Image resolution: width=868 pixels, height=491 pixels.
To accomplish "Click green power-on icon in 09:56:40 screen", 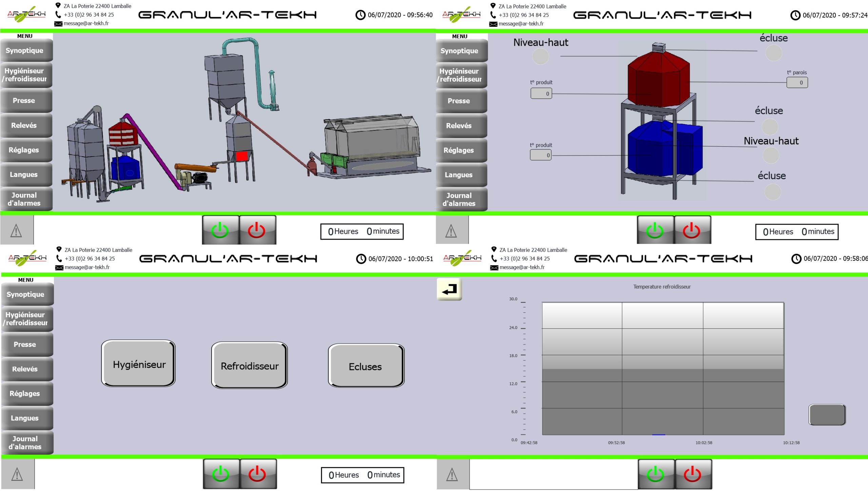I will click(x=220, y=230).
